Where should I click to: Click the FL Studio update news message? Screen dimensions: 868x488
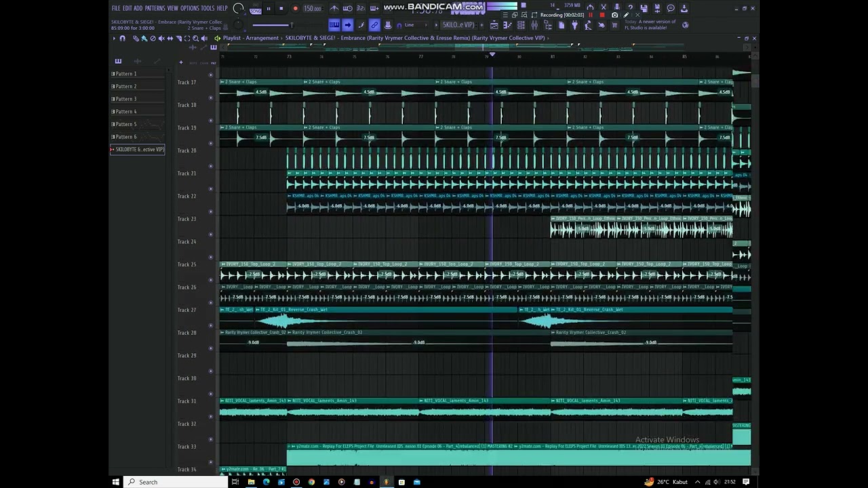pos(650,25)
